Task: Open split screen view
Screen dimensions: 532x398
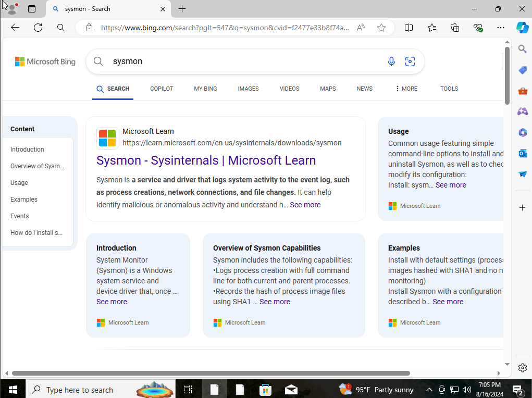Action: click(x=409, y=28)
